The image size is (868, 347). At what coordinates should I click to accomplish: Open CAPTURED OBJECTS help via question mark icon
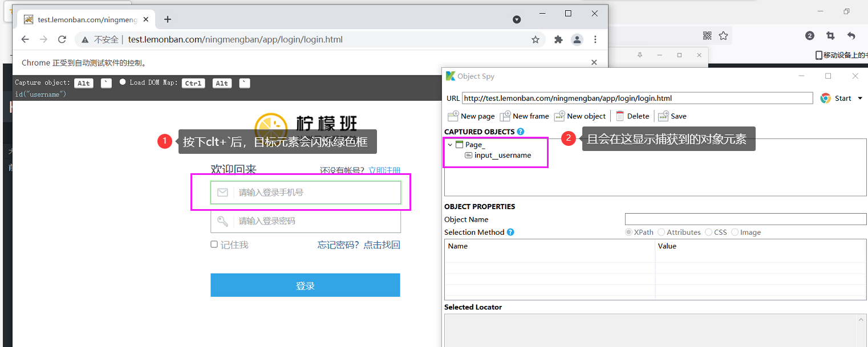pyautogui.click(x=520, y=132)
